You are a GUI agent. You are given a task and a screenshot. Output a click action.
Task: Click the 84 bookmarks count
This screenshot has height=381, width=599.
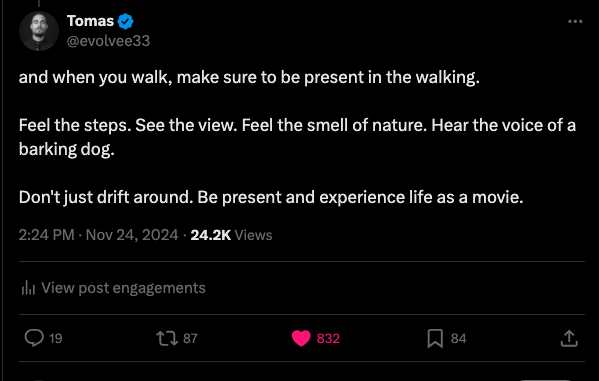pyautogui.click(x=458, y=338)
